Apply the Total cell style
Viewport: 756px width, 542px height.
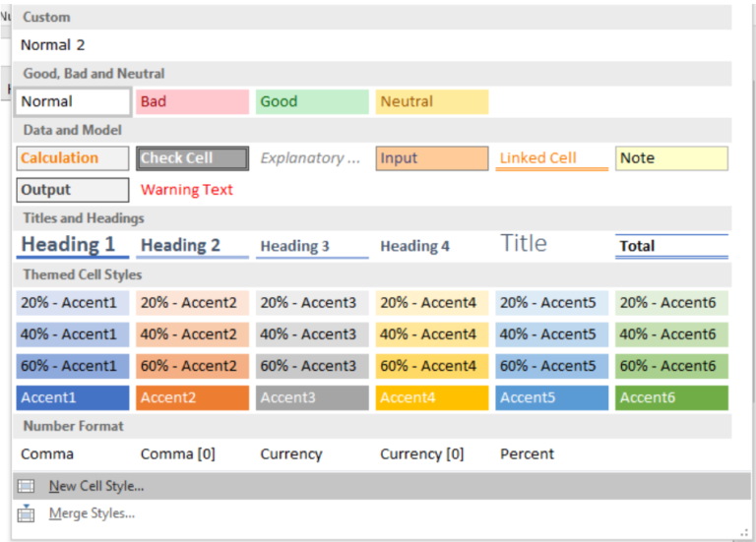click(x=671, y=246)
